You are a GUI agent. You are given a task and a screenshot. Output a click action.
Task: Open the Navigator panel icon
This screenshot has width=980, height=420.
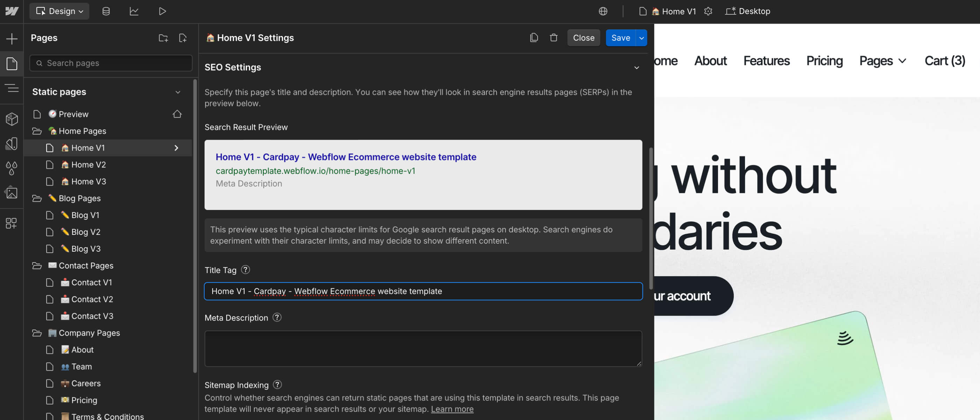pos(12,88)
